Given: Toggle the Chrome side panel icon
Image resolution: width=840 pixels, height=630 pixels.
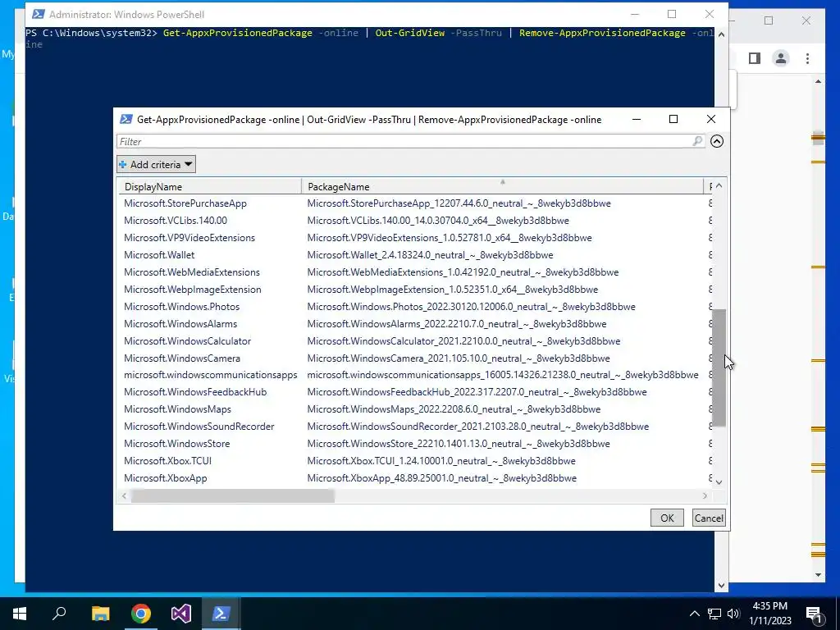Looking at the screenshot, I should [755, 58].
